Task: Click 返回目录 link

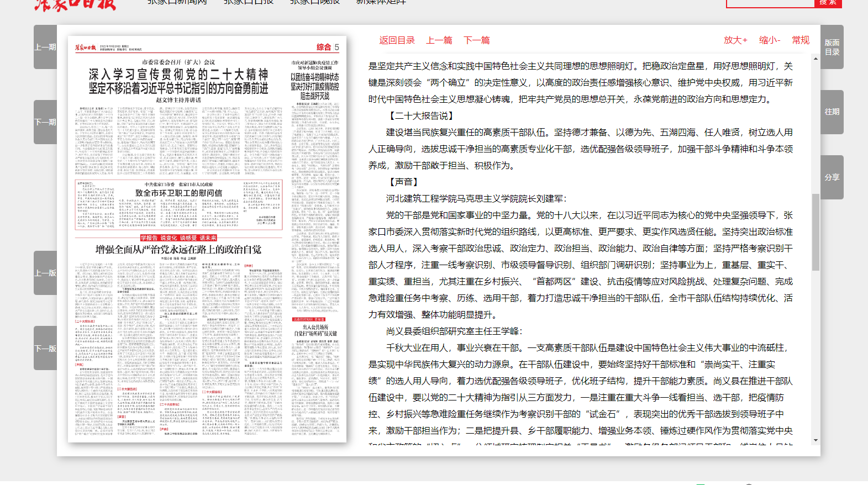Action: click(397, 40)
